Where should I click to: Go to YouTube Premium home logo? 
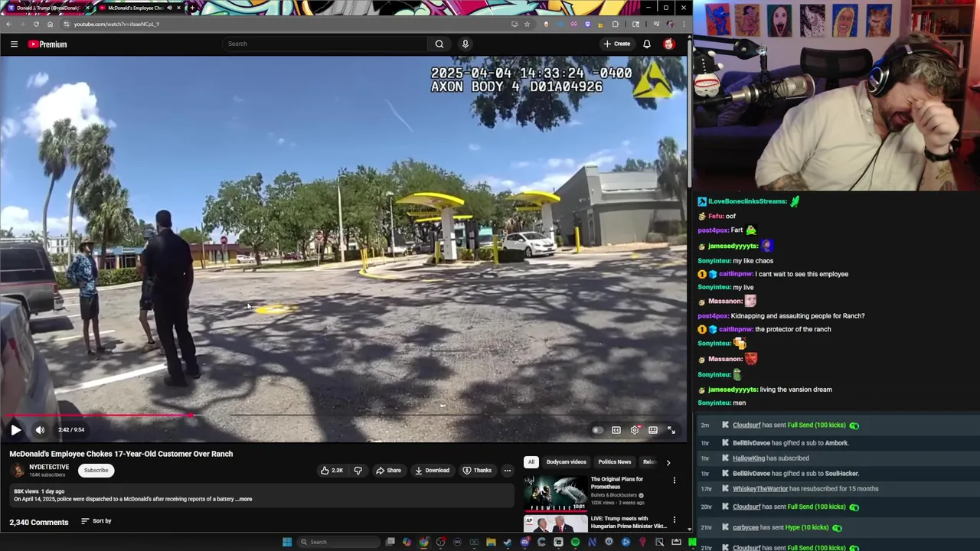[47, 44]
